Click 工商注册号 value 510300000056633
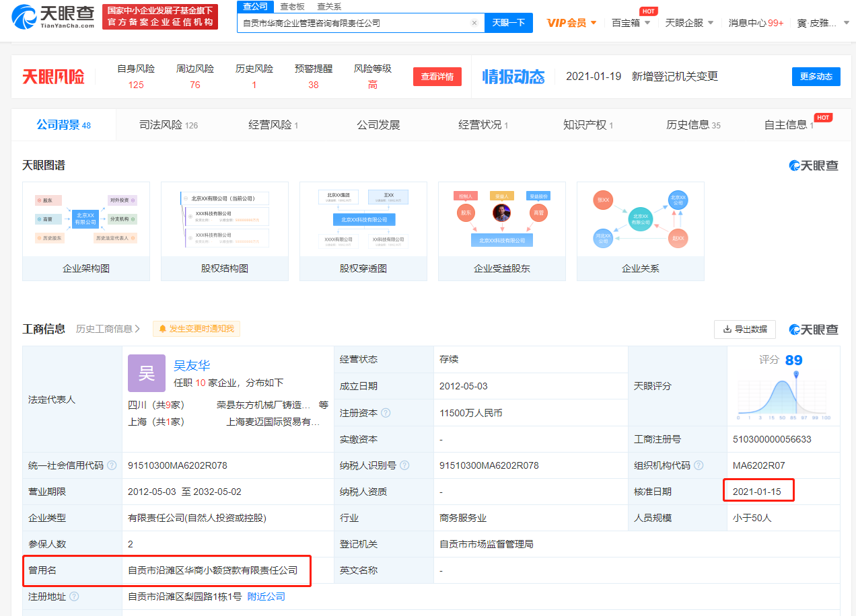 (772, 439)
